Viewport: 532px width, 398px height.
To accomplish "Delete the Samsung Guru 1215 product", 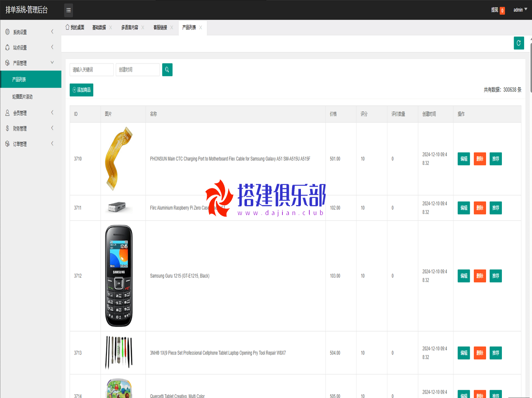I will tap(480, 276).
